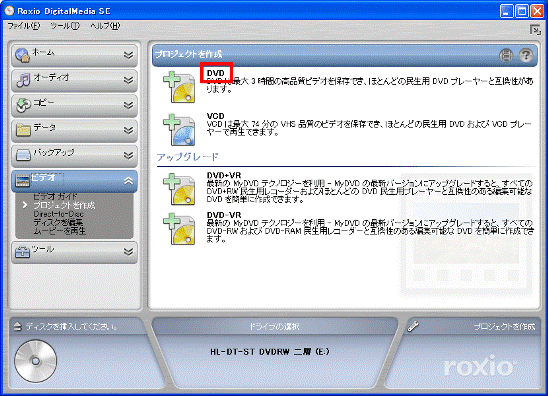The height and width of the screenshot is (396, 548).
Task: Click the eject icon near disc prompt
Action: (17, 326)
